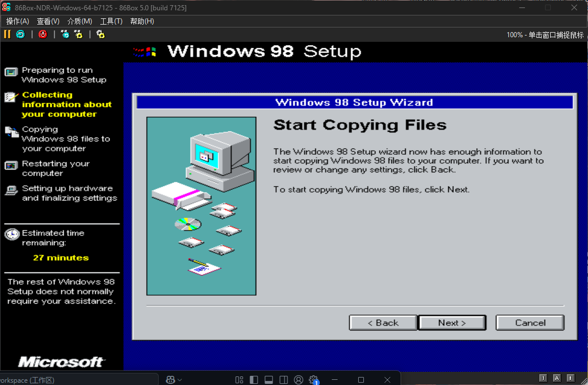Click 'Setting up hardware and finalizing settings' step

[x=69, y=193]
